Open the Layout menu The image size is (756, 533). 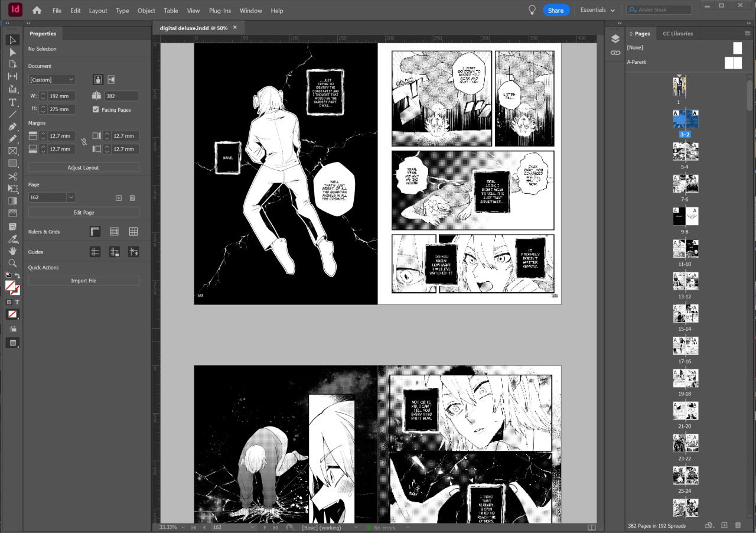(x=98, y=11)
